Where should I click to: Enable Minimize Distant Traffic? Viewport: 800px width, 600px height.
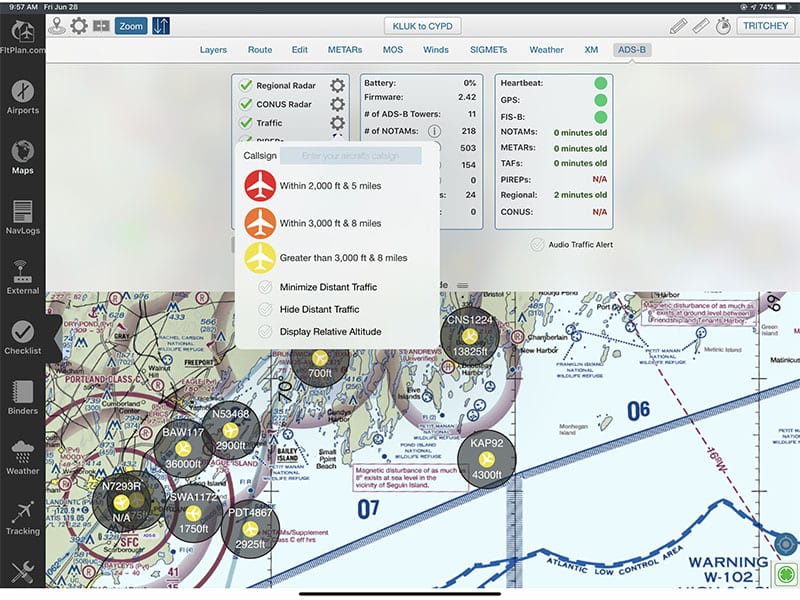pos(265,287)
